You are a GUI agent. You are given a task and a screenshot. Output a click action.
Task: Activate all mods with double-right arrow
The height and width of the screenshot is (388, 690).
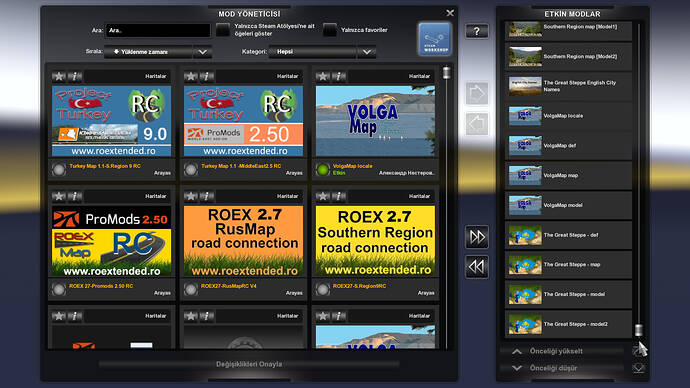point(477,237)
